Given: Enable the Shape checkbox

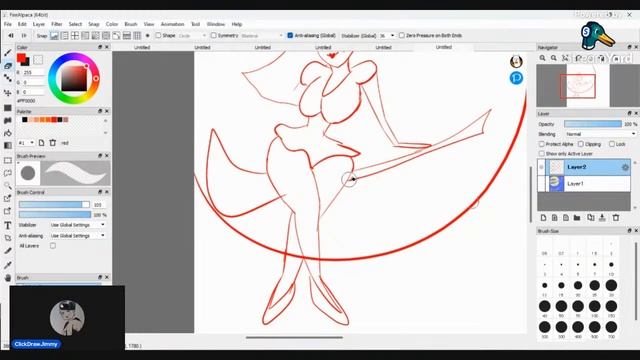Looking at the screenshot, I should [158, 36].
